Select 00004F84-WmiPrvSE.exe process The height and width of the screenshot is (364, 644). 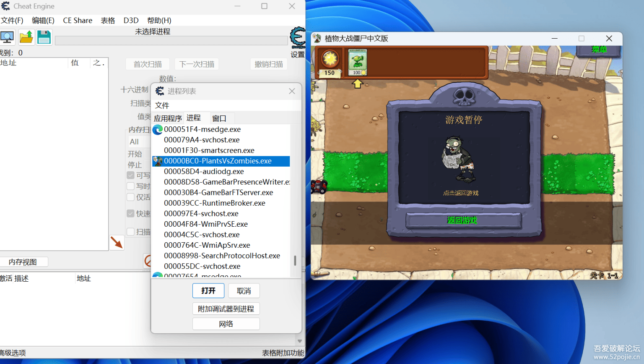pos(221,224)
